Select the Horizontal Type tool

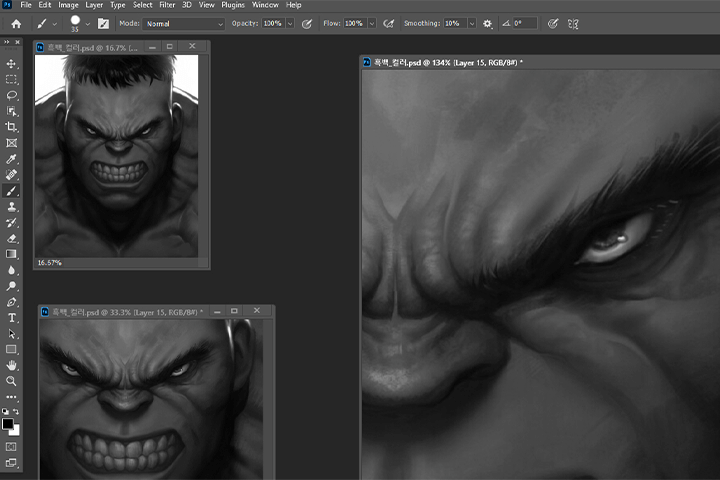point(11,318)
